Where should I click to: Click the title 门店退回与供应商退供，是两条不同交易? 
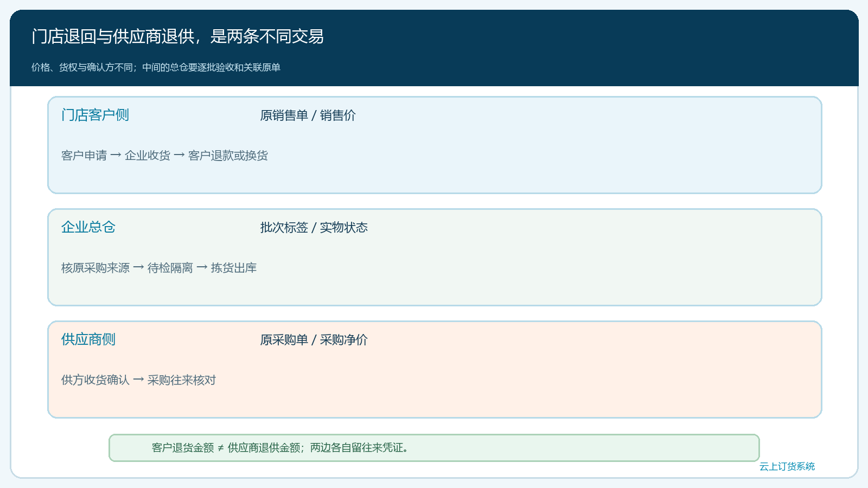pyautogui.click(x=177, y=36)
